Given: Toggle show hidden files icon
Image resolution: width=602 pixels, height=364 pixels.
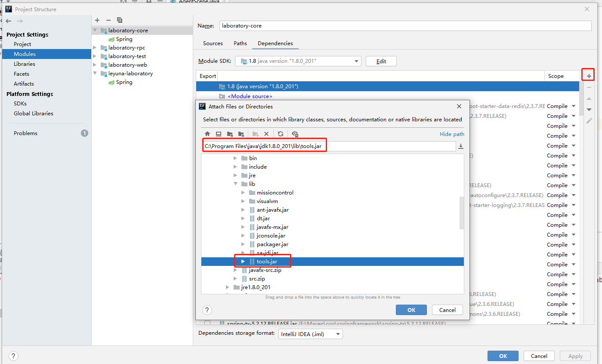Looking at the screenshot, I should [x=295, y=134].
